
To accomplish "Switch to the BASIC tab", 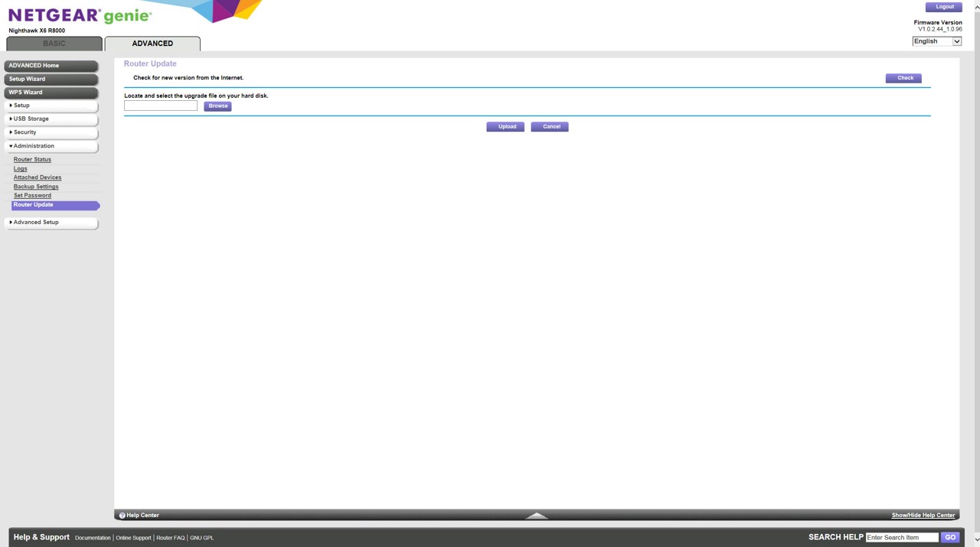I will pos(54,44).
